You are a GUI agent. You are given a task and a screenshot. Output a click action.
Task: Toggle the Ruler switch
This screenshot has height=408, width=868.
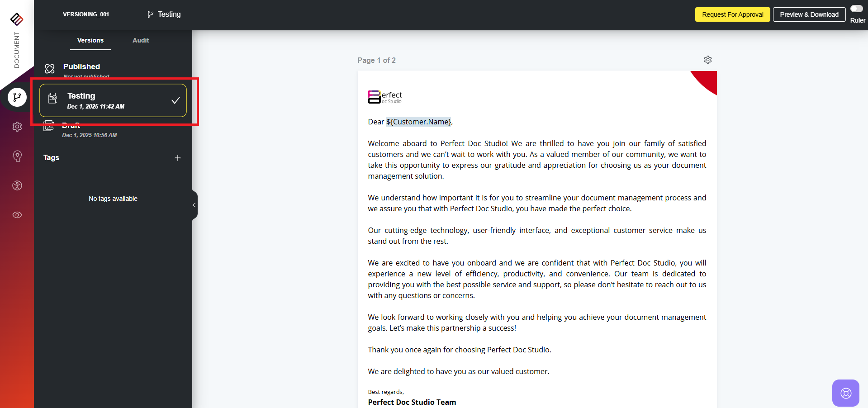pyautogui.click(x=856, y=9)
